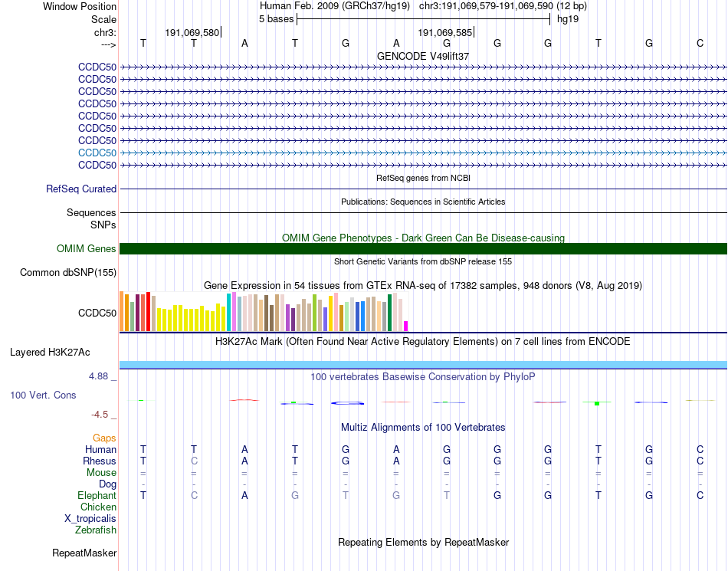Click the orange Gaps label

(104, 438)
